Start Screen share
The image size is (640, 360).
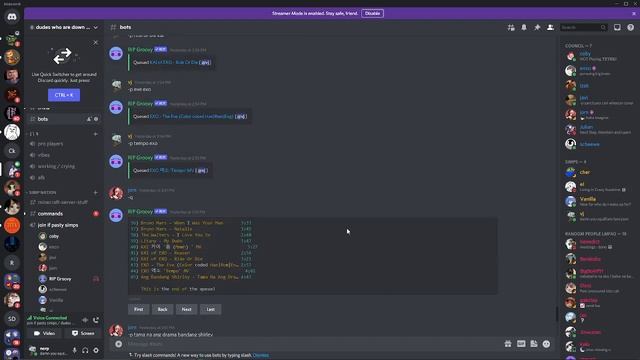83,333
